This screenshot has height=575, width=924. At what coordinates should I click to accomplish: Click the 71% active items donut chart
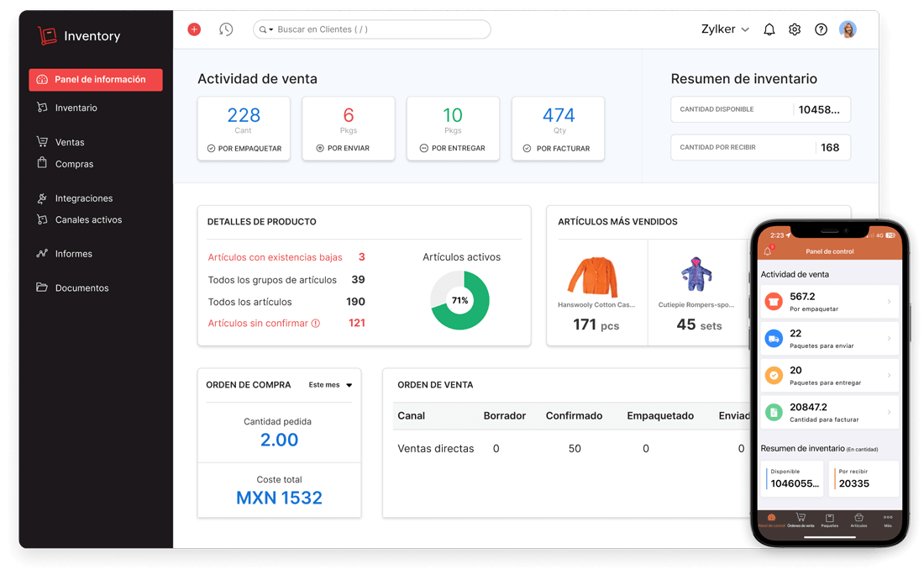coord(459,299)
